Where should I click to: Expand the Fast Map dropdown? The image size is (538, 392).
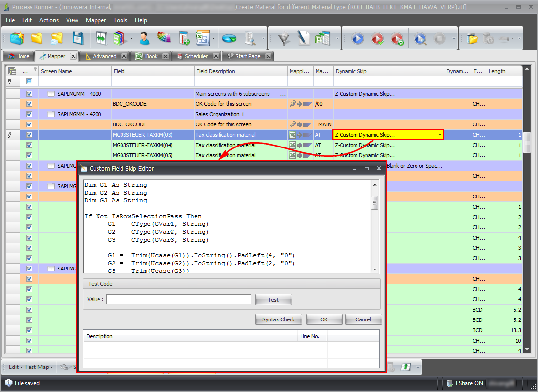point(39,367)
